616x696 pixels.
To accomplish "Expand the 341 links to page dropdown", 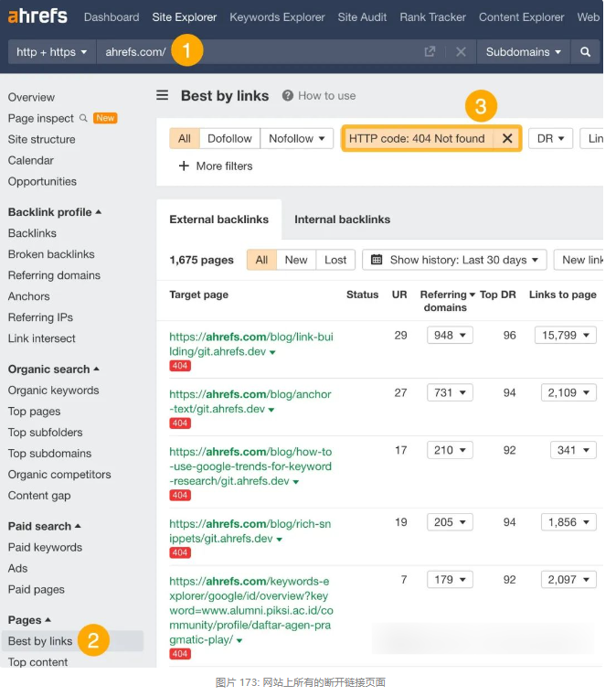I will pyautogui.click(x=573, y=450).
